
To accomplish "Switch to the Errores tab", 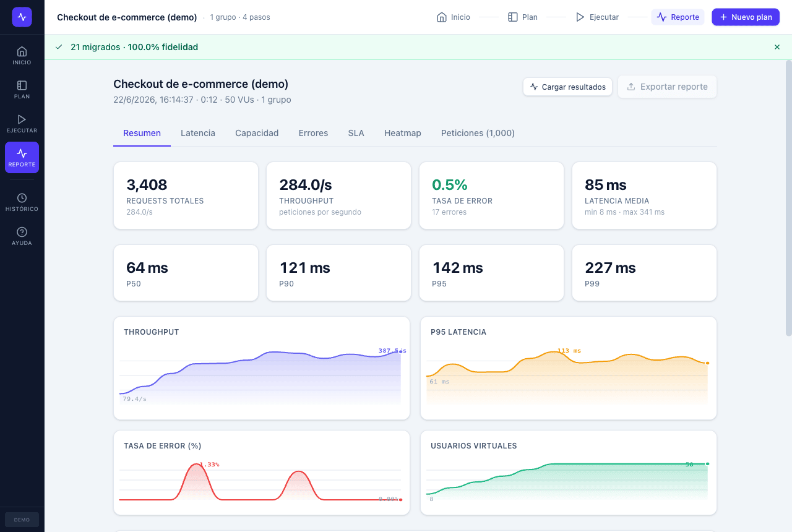I will 313,133.
